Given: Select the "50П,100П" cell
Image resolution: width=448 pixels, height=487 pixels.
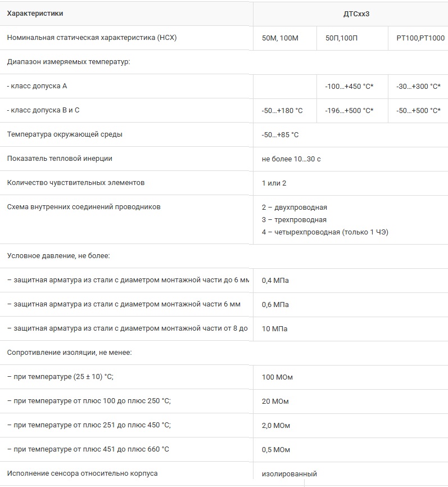Looking at the screenshot, I should [x=343, y=38].
